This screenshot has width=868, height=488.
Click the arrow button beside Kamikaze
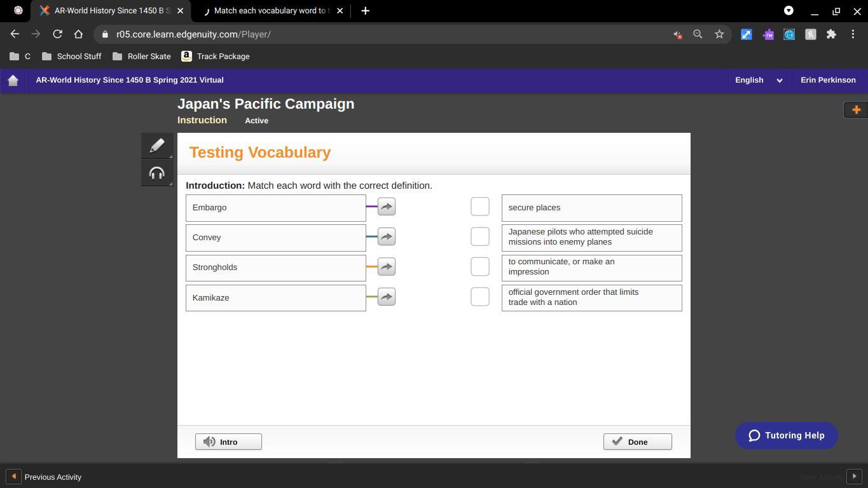point(387,297)
